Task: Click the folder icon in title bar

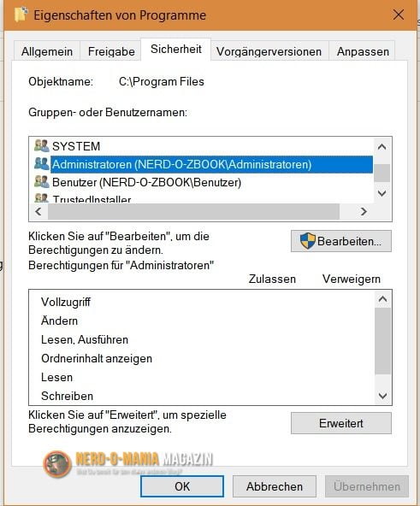Action: [21, 15]
